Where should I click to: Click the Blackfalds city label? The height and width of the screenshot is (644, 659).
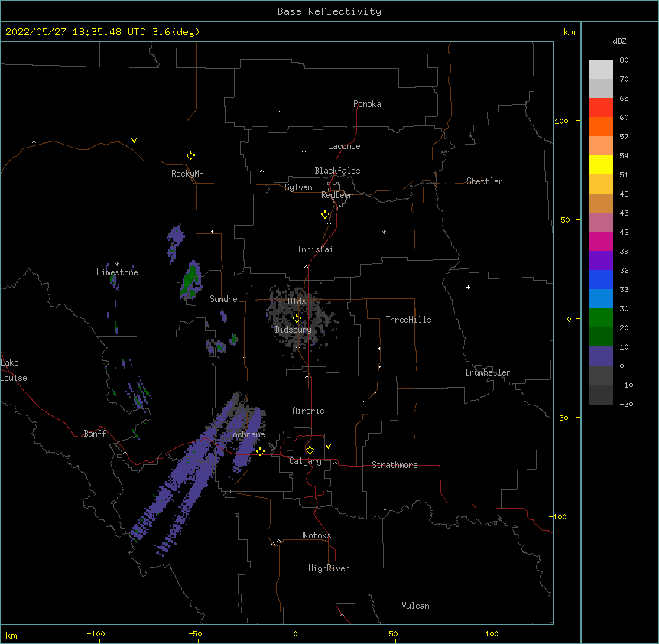[337, 171]
